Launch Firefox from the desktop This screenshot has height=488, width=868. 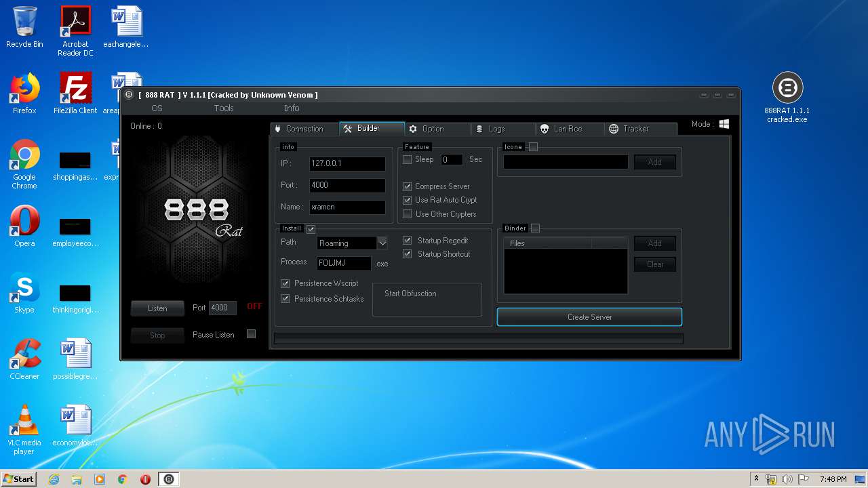click(24, 94)
